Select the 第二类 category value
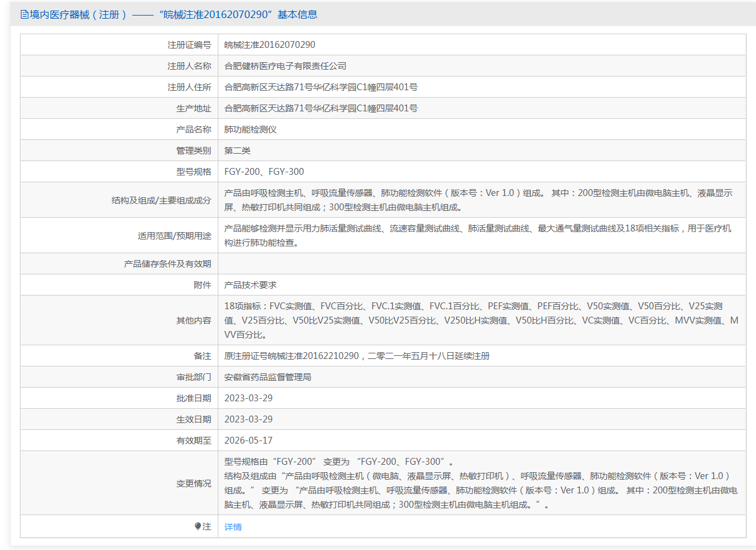The image size is (756, 550). coord(238,151)
